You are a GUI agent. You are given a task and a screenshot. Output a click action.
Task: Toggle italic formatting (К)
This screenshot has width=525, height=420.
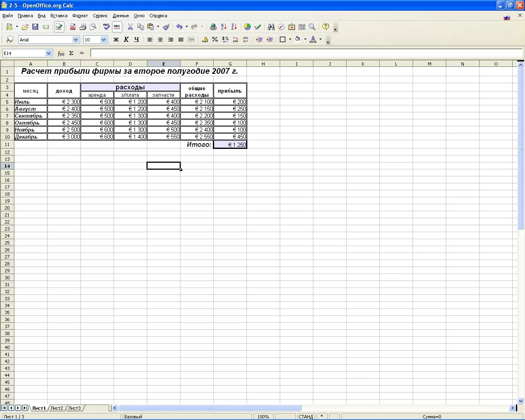tap(126, 39)
